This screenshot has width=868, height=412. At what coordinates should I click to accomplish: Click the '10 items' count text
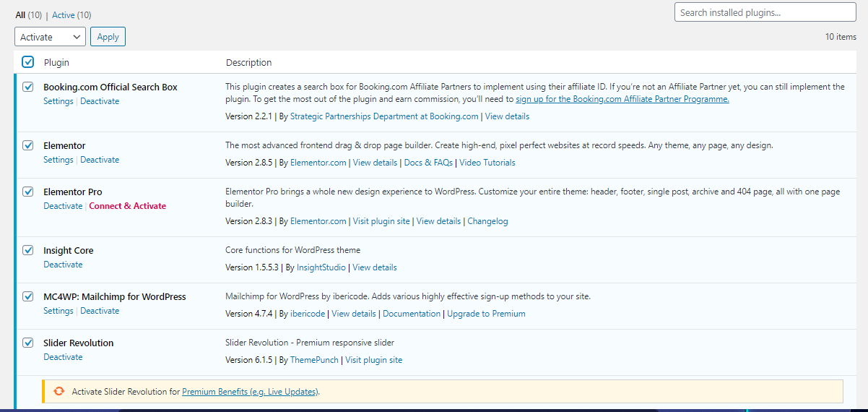[841, 37]
